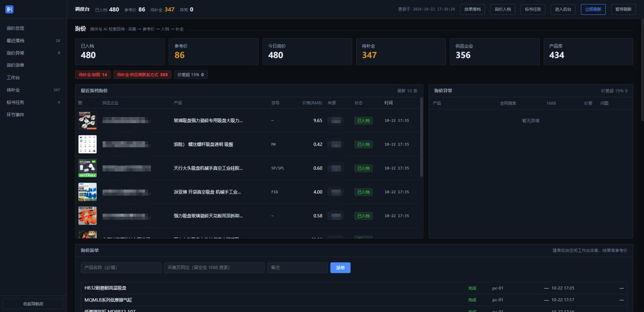Open thumbnail of 派亚博 开袋真空吸盘 product
This screenshot has height=312, width=644.
[x=87, y=192]
